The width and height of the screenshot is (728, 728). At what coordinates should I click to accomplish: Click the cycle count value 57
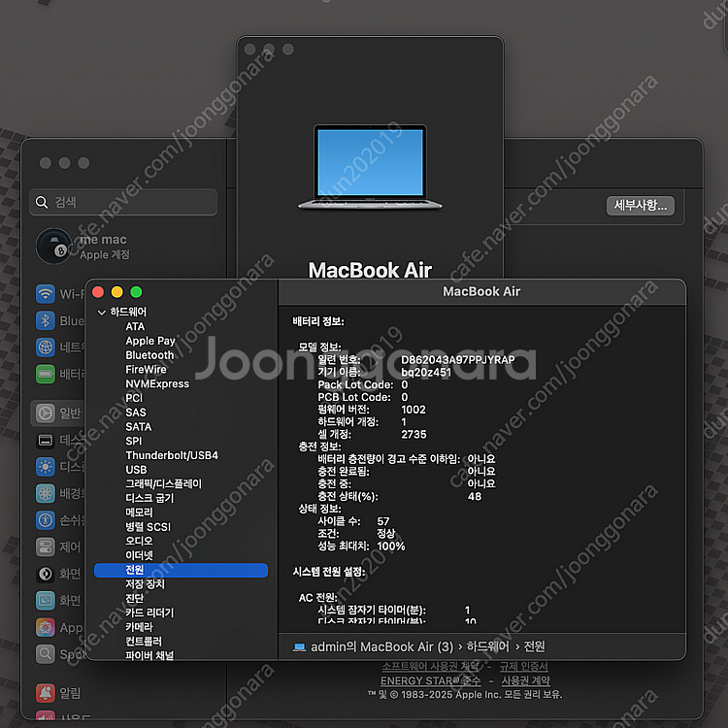[x=383, y=521]
